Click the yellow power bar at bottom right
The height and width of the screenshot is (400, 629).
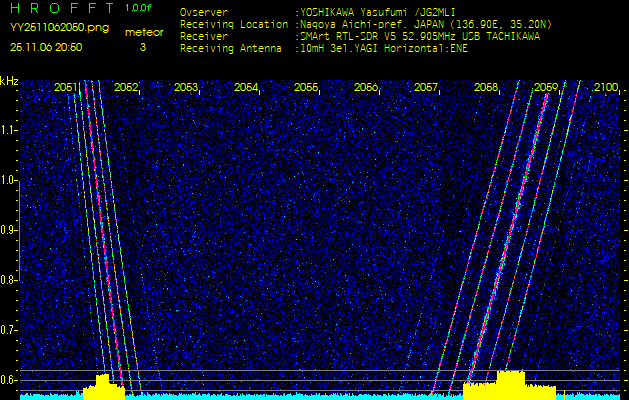pyautogui.click(x=508, y=384)
